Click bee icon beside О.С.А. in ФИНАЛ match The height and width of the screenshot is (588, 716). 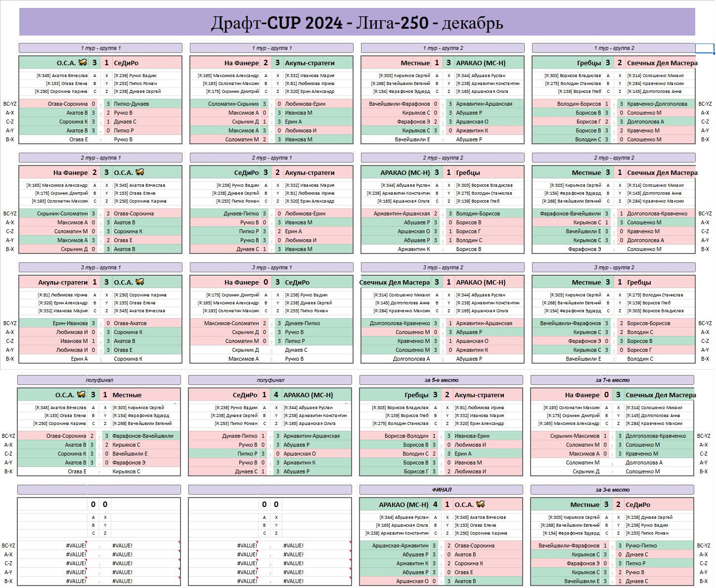(481, 504)
